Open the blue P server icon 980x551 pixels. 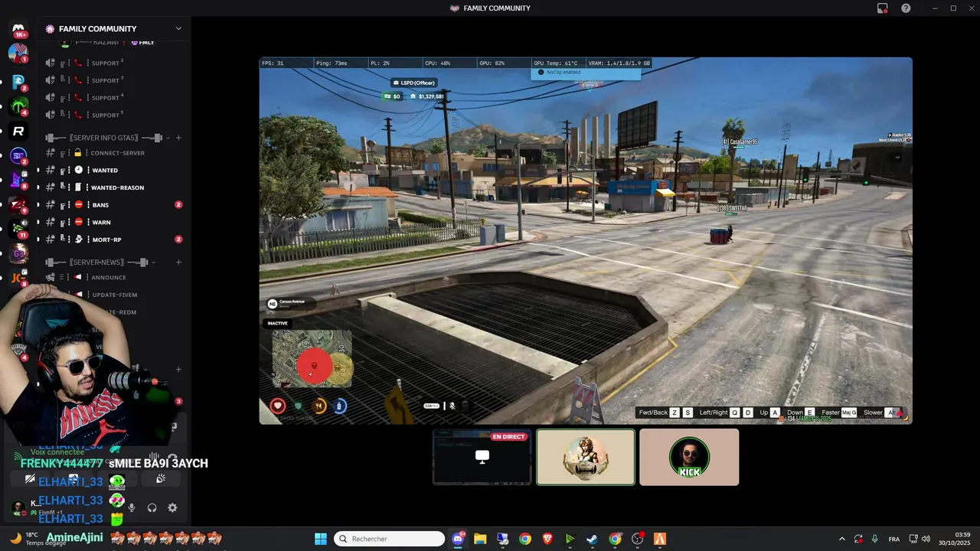(x=18, y=80)
